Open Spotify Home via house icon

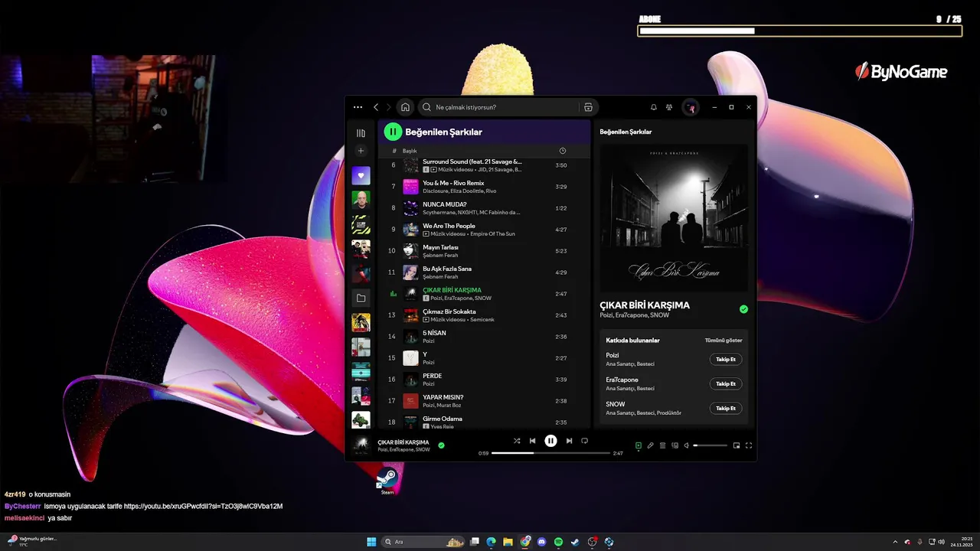point(405,107)
